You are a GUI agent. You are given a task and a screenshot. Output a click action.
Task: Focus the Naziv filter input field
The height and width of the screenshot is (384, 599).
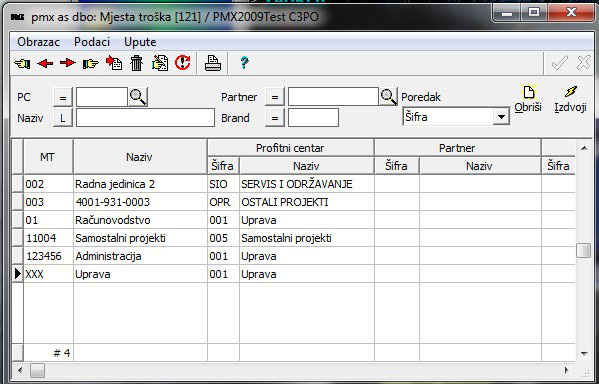click(145, 118)
